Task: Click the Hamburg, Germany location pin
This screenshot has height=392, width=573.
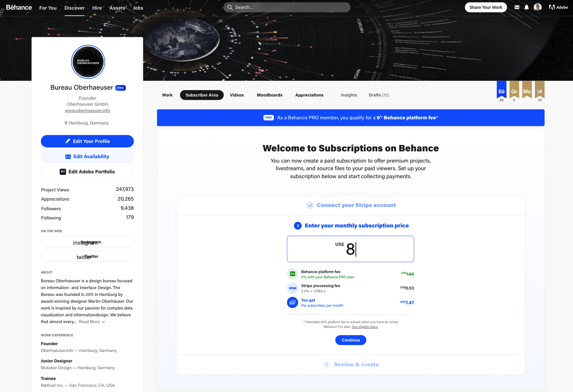Action: pos(66,123)
